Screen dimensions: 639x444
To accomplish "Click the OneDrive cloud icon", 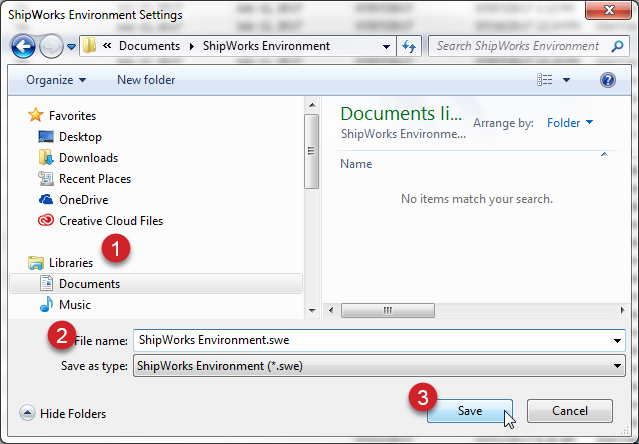I will 46,199.
